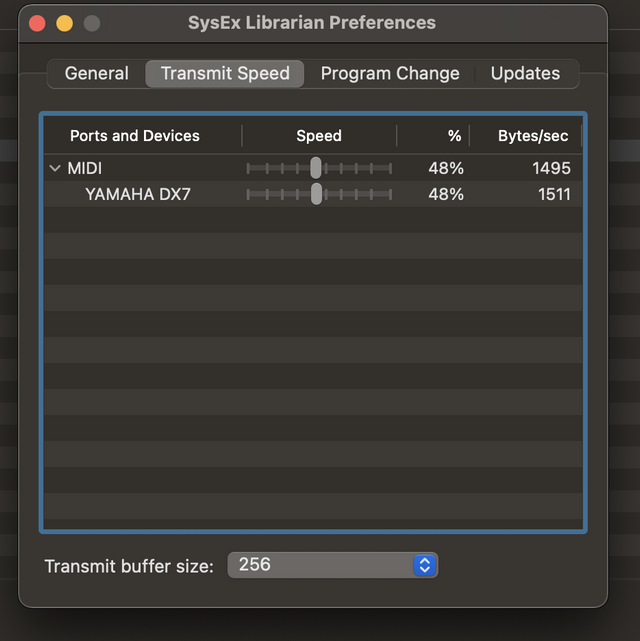640x641 pixels.
Task: Open the Transmit buffer size dropdown
Action: coord(333,565)
